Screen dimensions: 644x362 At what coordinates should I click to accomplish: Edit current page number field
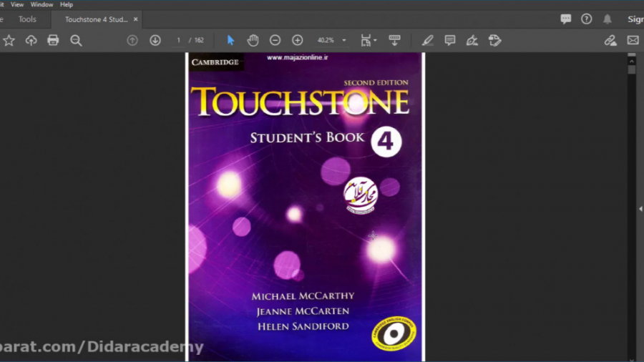pos(179,40)
